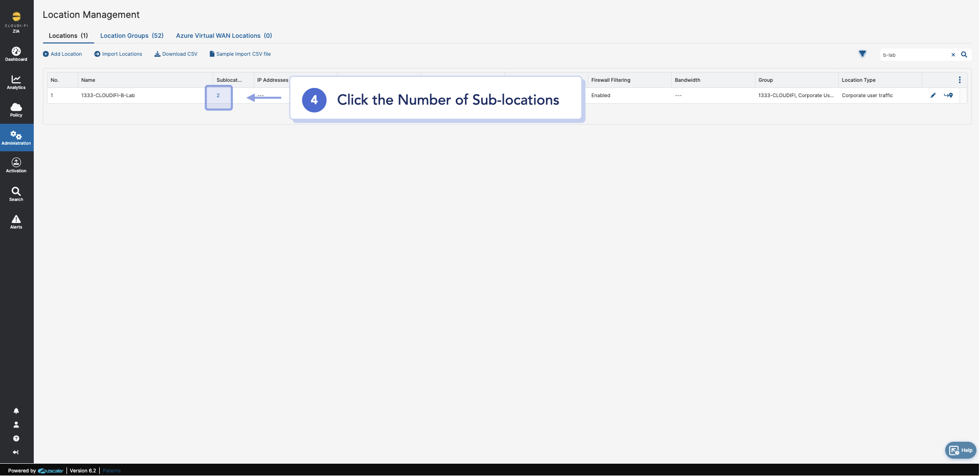Open the Search sidebar icon

coord(16,194)
